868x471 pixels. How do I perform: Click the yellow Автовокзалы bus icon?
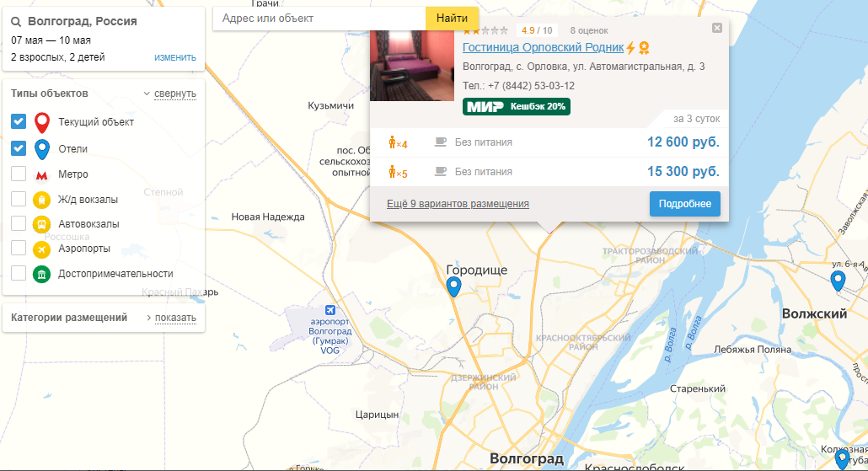[x=41, y=224]
